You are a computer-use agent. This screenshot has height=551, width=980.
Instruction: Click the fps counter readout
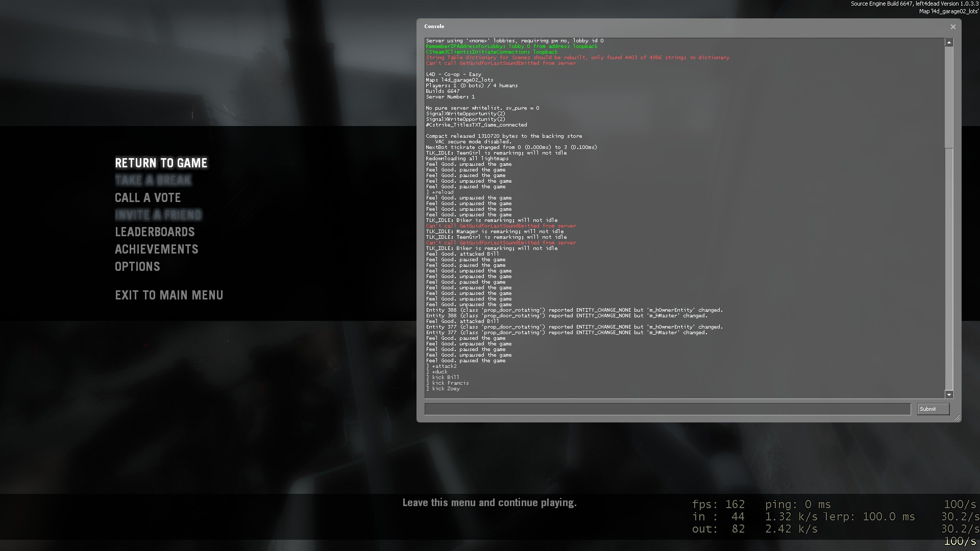pos(718,505)
